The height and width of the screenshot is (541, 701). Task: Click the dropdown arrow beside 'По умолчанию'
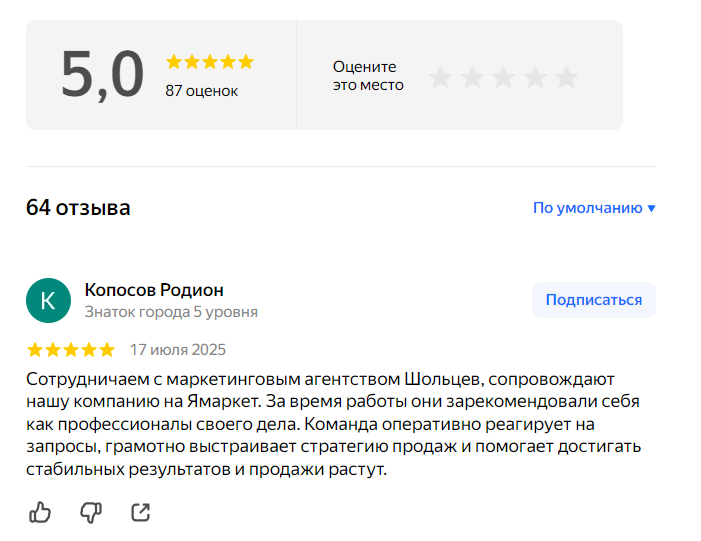click(x=652, y=209)
